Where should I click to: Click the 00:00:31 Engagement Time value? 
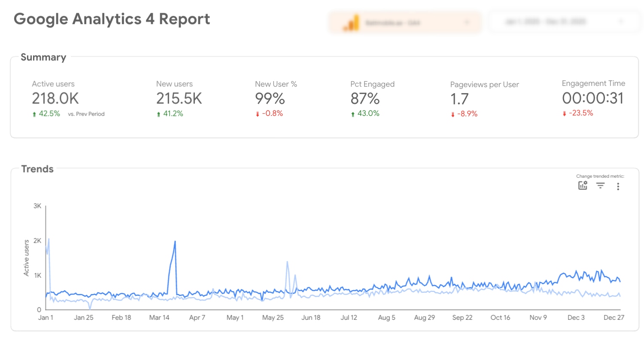[x=592, y=98]
